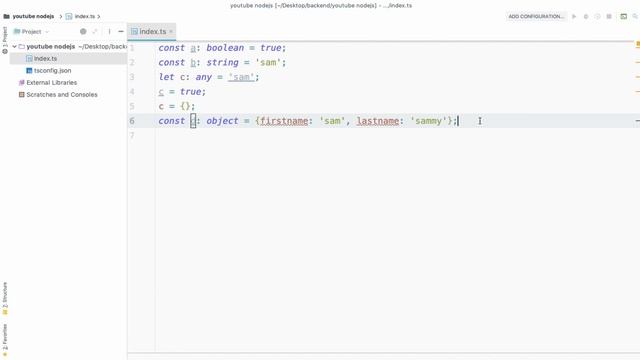Click the External Libraries icon
The height and width of the screenshot is (360, 640).
(22, 82)
